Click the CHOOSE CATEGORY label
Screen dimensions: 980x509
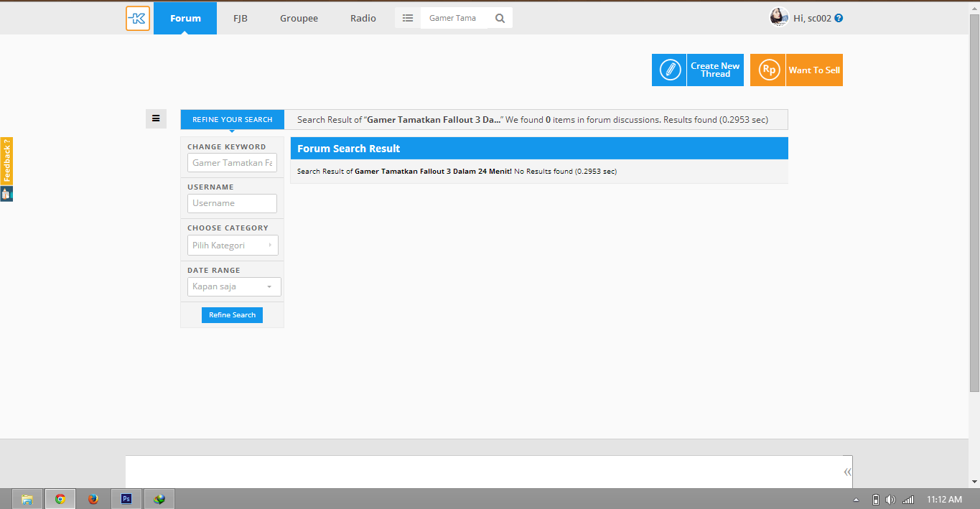pyautogui.click(x=228, y=228)
